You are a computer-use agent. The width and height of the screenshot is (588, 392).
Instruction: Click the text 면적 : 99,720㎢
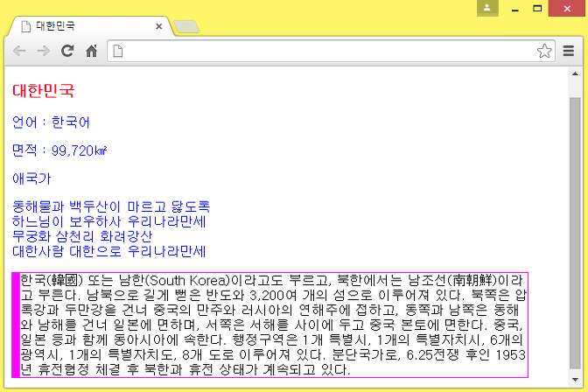coord(59,150)
